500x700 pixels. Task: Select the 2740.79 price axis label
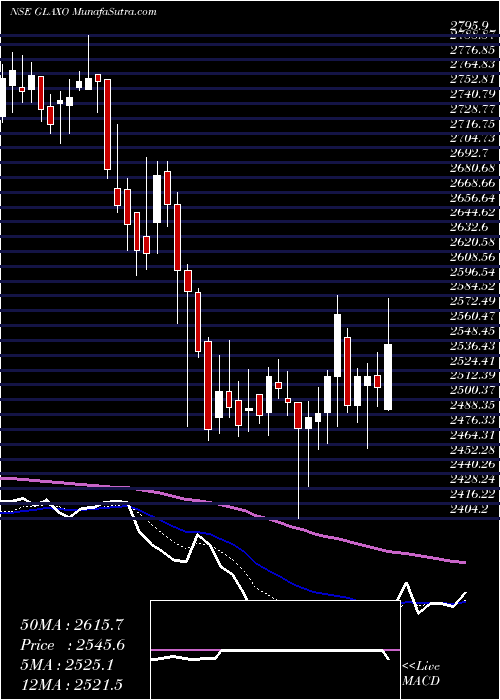(473, 94)
